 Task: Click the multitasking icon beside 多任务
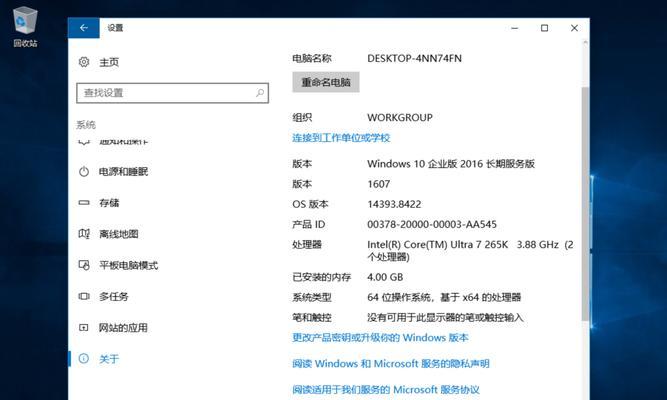[84, 296]
